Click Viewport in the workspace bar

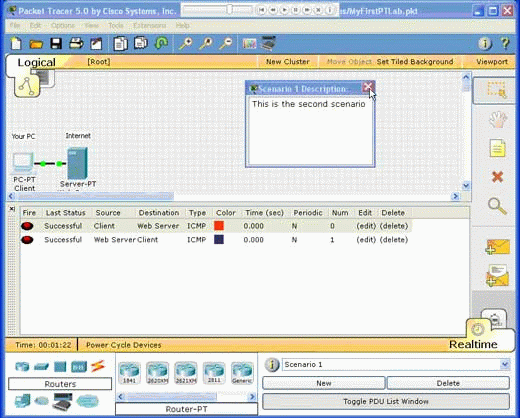click(492, 62)
